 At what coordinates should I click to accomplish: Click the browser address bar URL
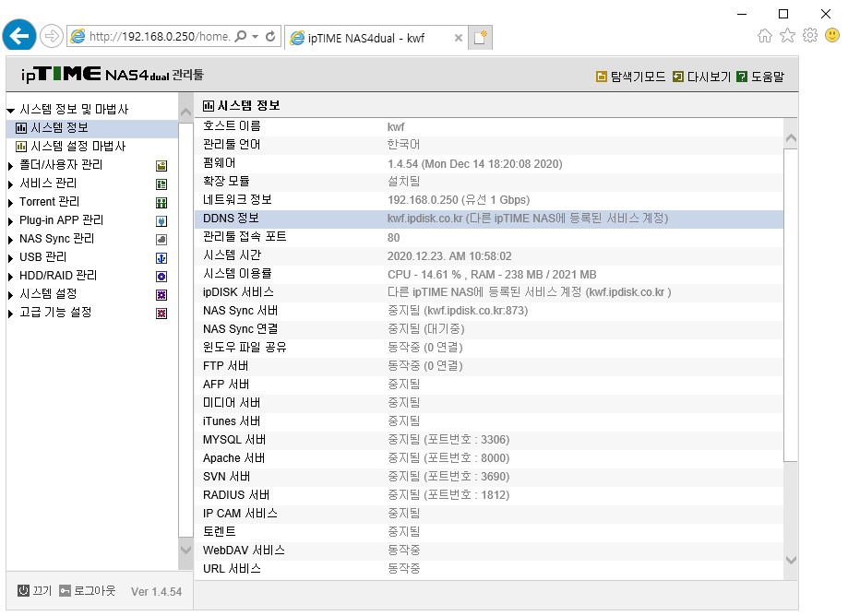click(x=160, y=36)
